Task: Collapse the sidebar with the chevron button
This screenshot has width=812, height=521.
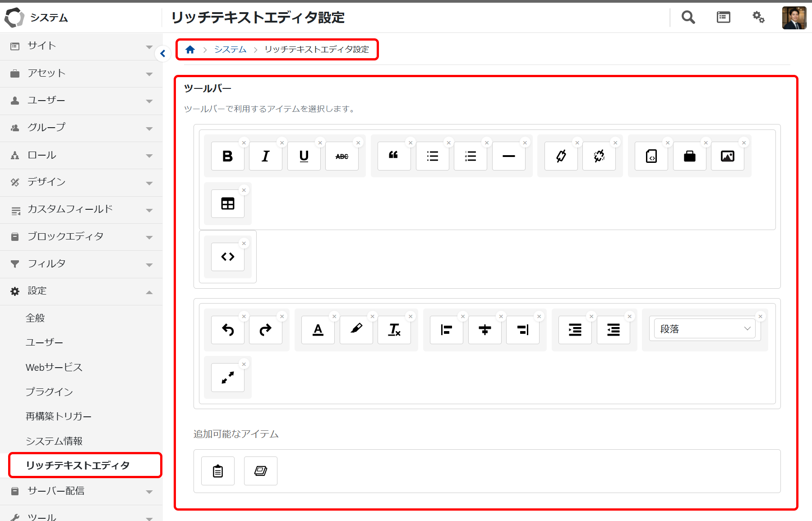Action: [162, 54]
